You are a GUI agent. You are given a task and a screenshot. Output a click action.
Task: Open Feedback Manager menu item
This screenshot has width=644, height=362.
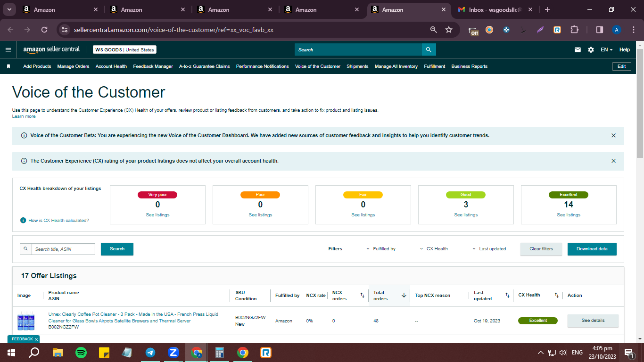point(153,66)
